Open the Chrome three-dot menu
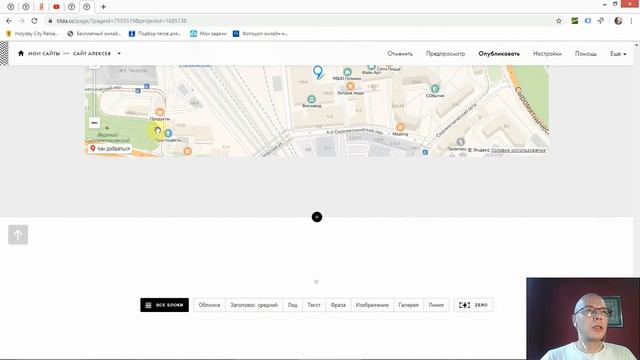Viewport: 640px width, 360px height. 631,21
